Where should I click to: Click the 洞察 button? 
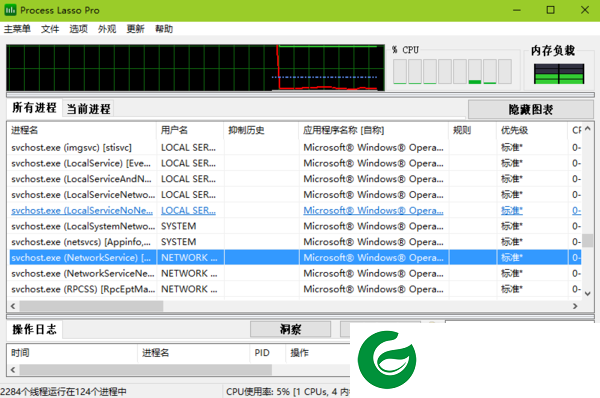pyautogui.click(x=290, y=329)
